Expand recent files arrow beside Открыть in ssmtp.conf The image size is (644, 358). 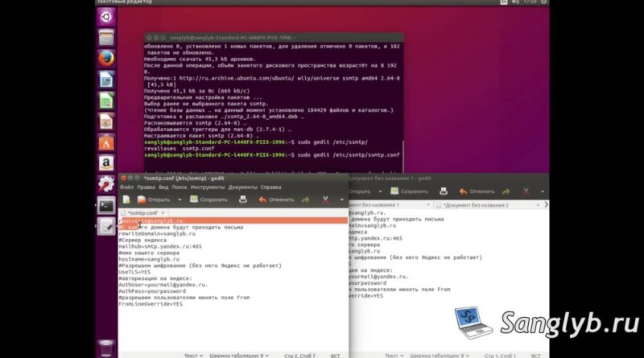tap(180, 200)
